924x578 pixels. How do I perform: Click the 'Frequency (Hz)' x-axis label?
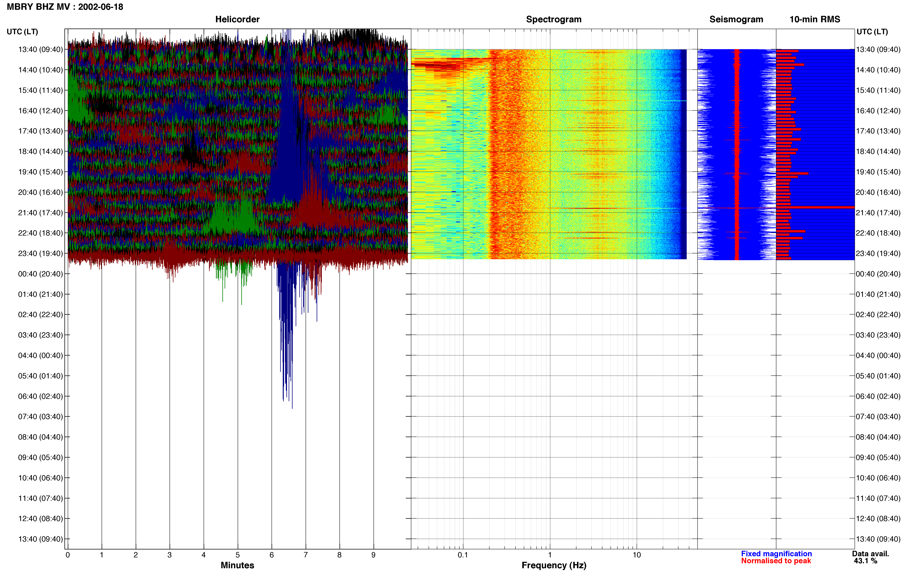coord(554,565)
